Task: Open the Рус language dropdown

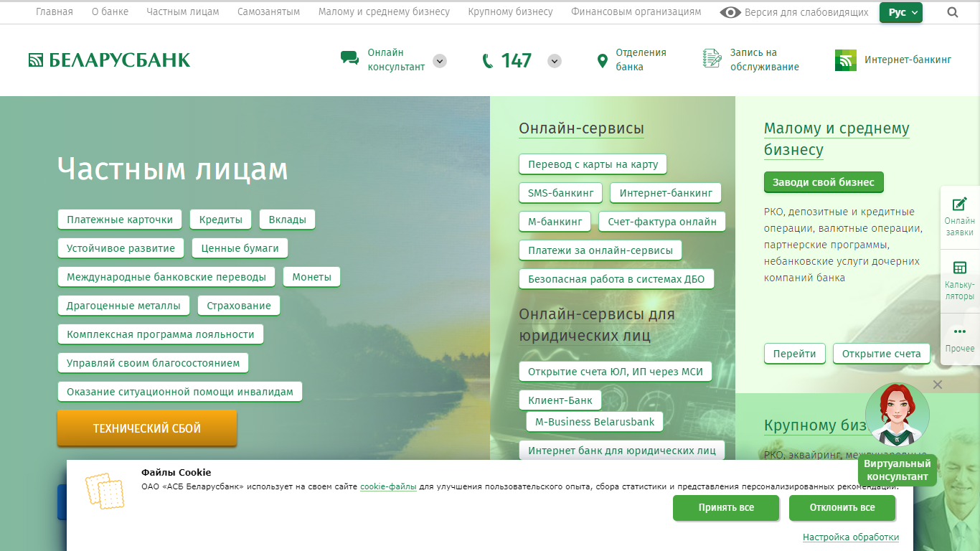Action: (x=901, y=12)
